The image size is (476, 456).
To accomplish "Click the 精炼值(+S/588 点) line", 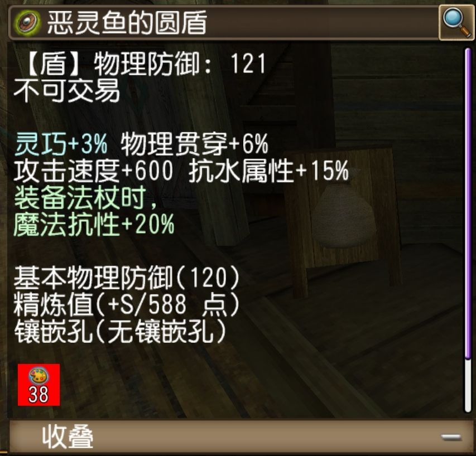I will [127, 305].
